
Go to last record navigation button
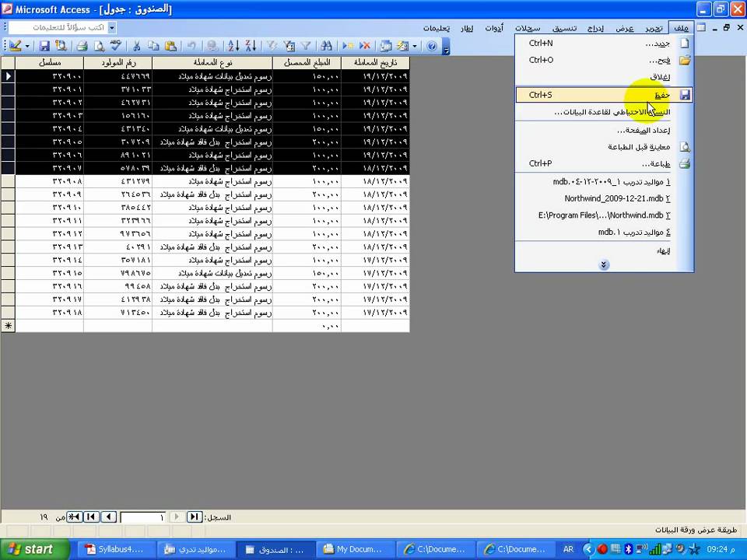pyautogui.click(x=92, y=516)
